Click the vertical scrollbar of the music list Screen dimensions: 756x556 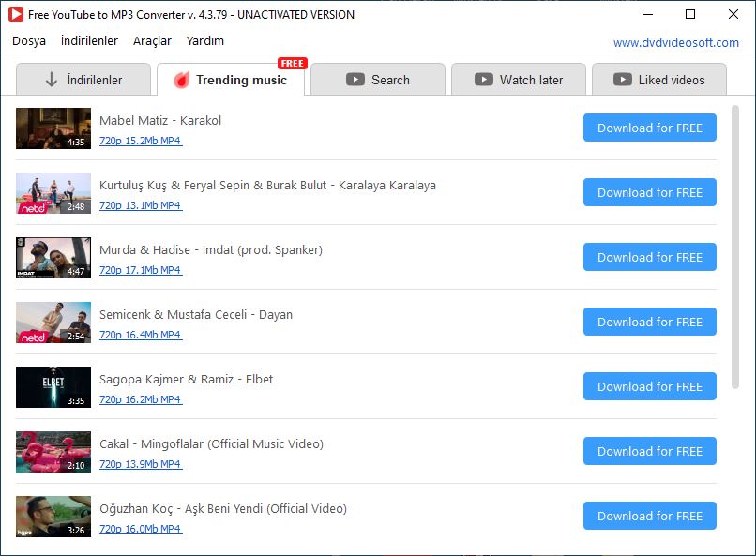[x=734, y=247]
